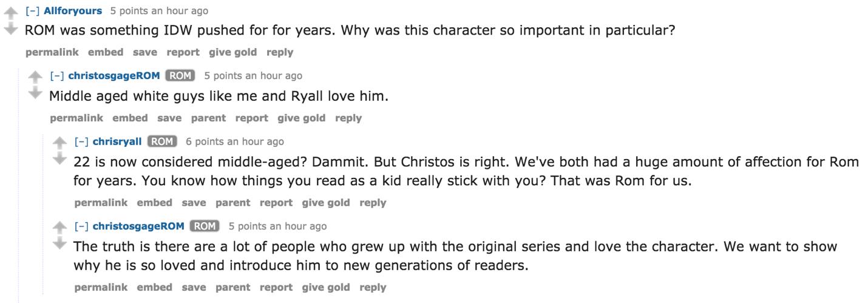Report the "Middle aged white guys" comment
This screenshot has width=868, height=303.
pos(251,118)
